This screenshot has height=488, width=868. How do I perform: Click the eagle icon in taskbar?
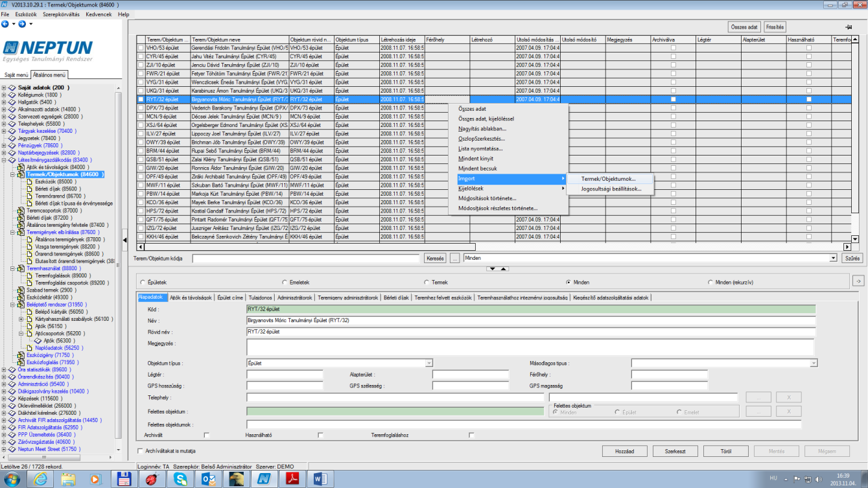tap(237, 479)
